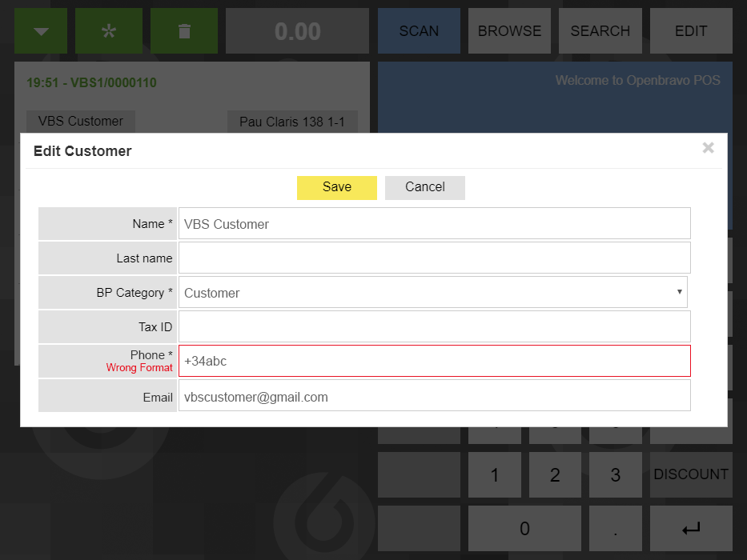Click the Name input field
The width and height of the screenshot is (747, 560).
pos(434,224)
